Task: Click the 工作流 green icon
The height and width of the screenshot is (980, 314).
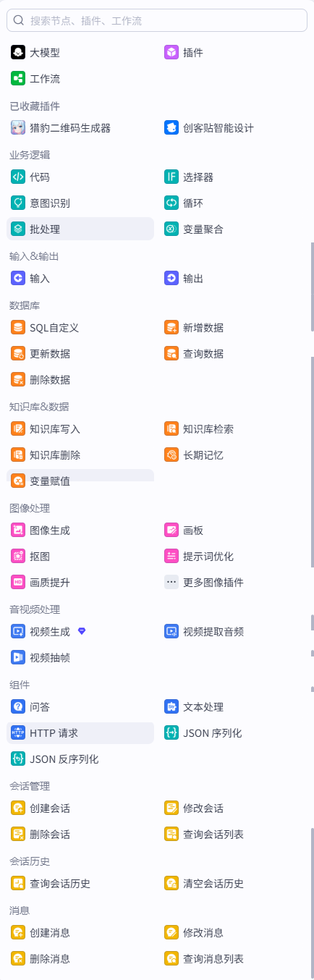Action: [18, 78]
